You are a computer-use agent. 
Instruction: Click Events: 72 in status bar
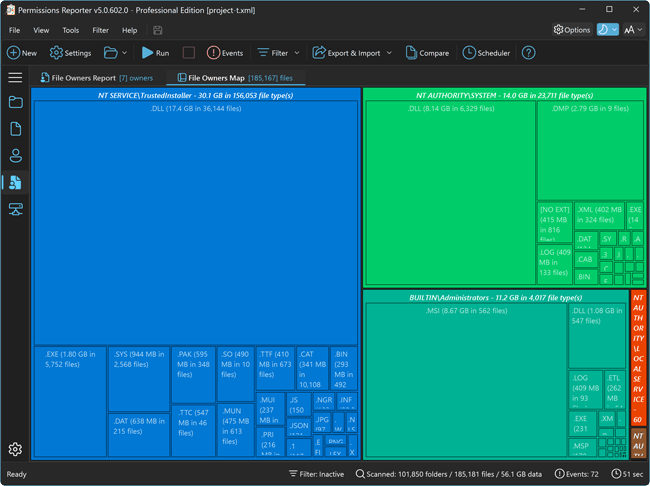pyautogui.click(x=577, y=474)
